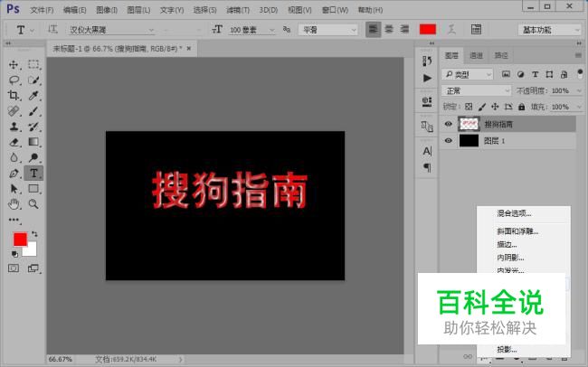Open Character panel A icon in dock

point(427,151)
